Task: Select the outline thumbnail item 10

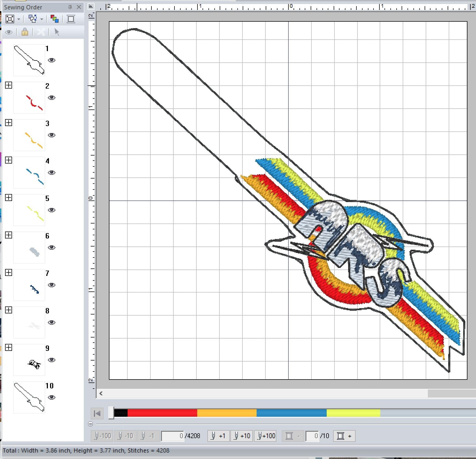Action: click(x=29, y=397)
